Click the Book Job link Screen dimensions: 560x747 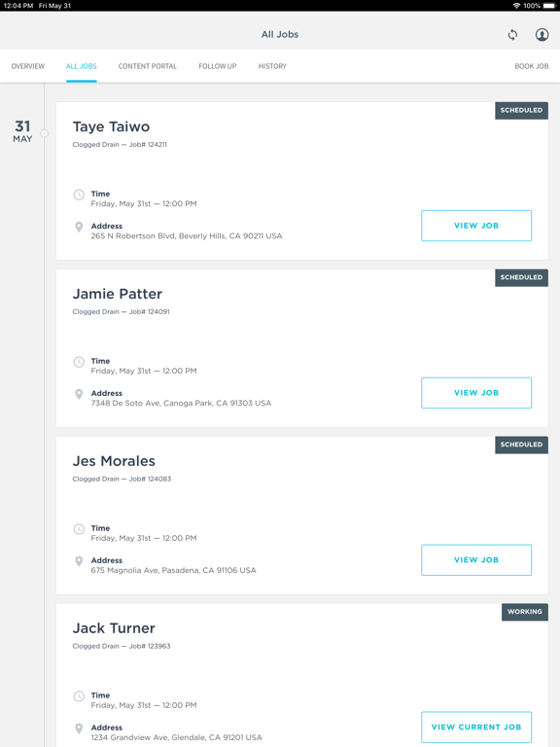[532, 66]
